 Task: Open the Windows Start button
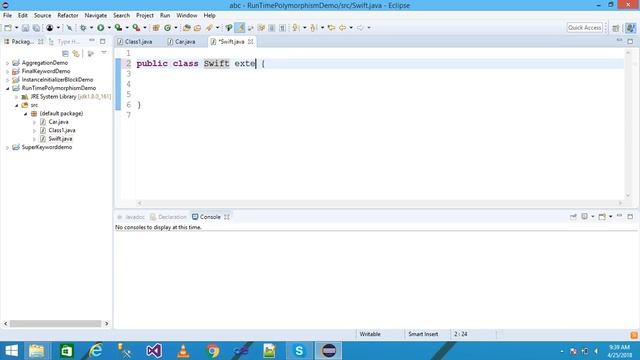pos(11,351)
